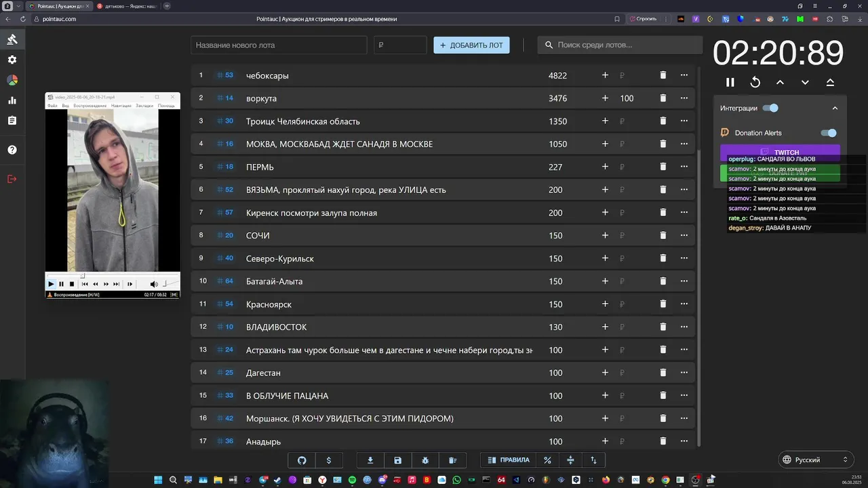The height and width of the screenshot is (488, 868).
Task: Click the download arrow icon in the bottom toolbar
Action: [370, 460]
